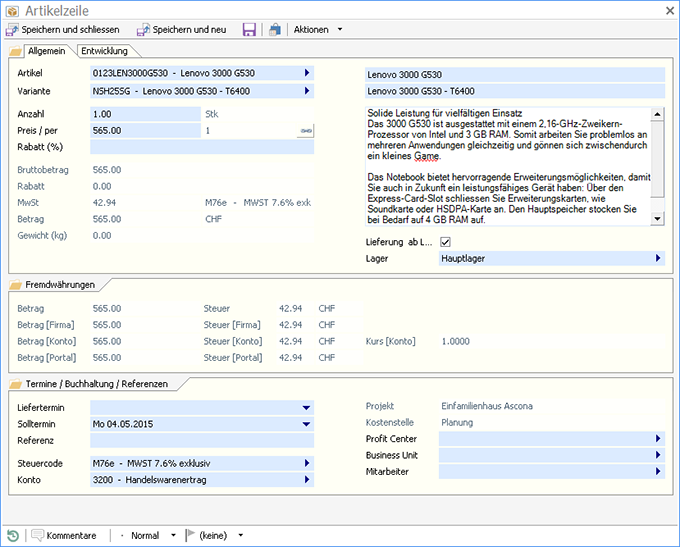Click the Steuer [Portal] value 42.94
This screenshot has width=680, height=547.
coord(290,358)
